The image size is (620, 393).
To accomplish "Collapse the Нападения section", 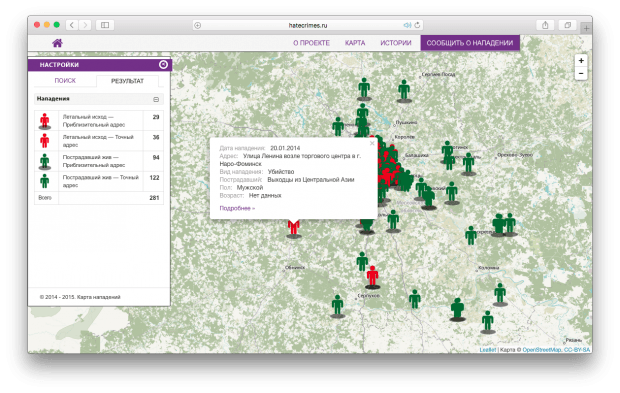I will click(156, 99).
